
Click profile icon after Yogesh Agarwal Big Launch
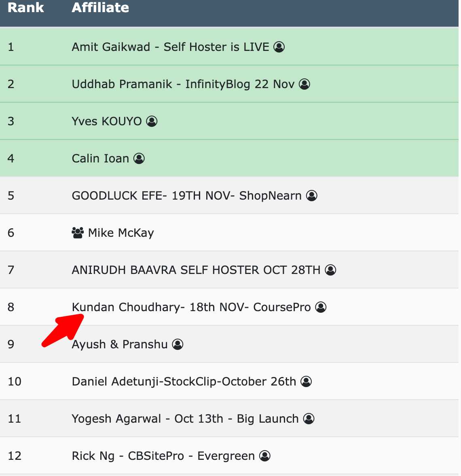309,419
